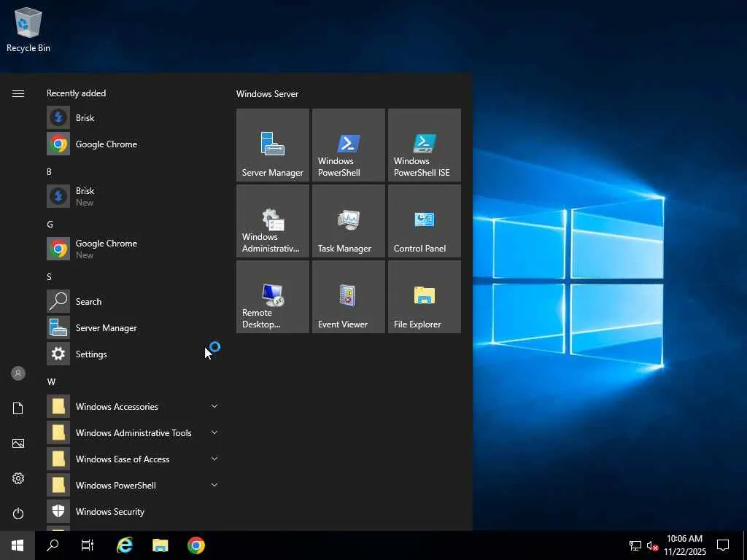This screenshot has height=560, width=747.
Task: Open the File Explorer tile
Action: coord(425,297)
